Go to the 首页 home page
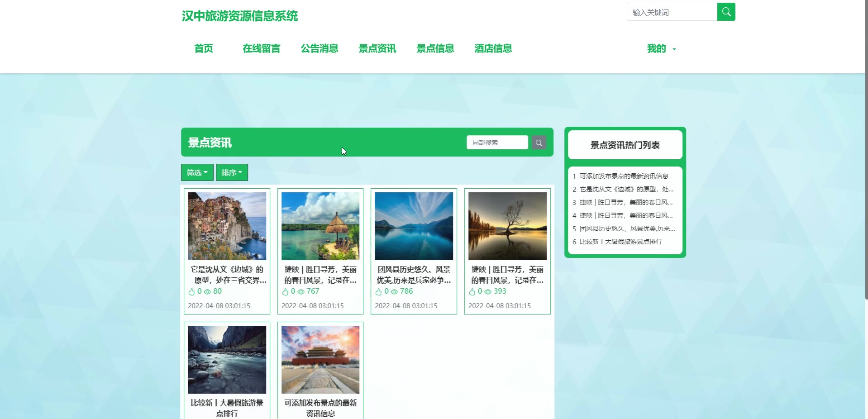The image size is (868, 419). pos(204,48)
